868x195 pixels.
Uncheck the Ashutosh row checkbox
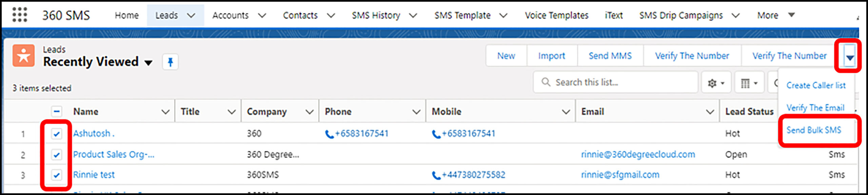pyautogui.click(x=57, y=134)
